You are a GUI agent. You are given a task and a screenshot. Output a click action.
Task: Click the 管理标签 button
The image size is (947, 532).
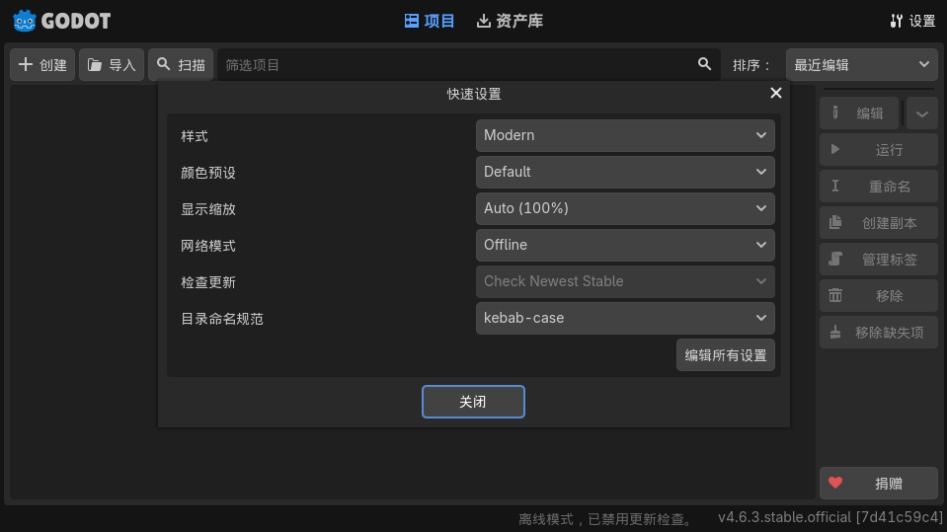click(x=879, y=260)
